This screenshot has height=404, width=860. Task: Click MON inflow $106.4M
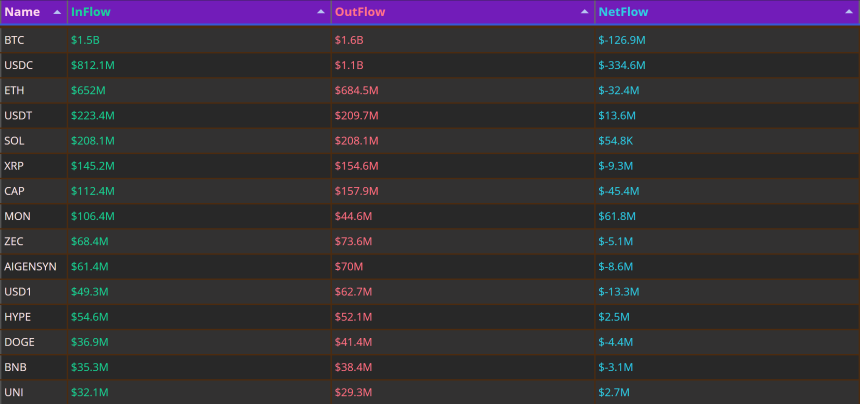coord(93,217)
